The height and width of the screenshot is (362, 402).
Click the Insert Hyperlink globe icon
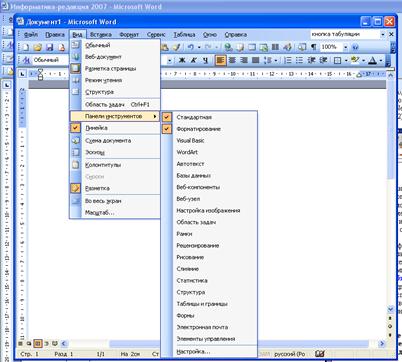tap(228, 47)
